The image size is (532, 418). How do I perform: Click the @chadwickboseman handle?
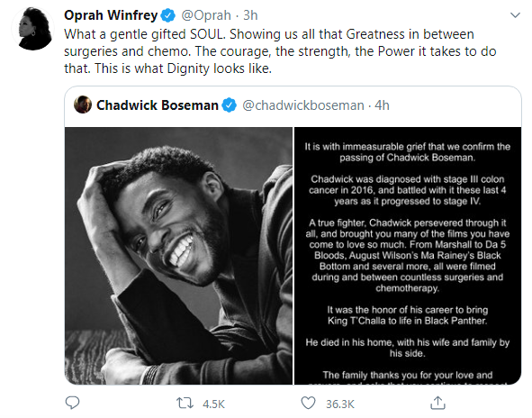[303, 105]
